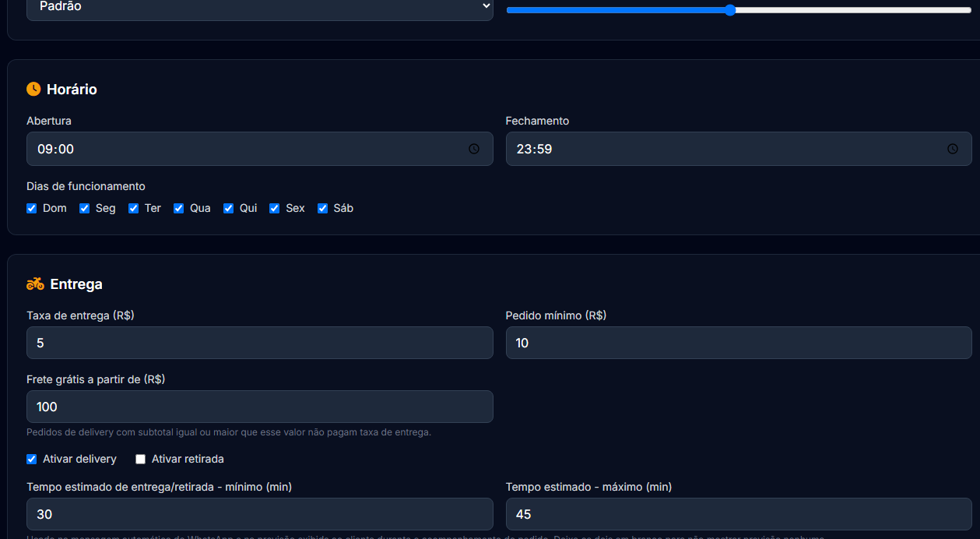
Task: Uncheck the Sáb checkbox
Action: (322, 208)
